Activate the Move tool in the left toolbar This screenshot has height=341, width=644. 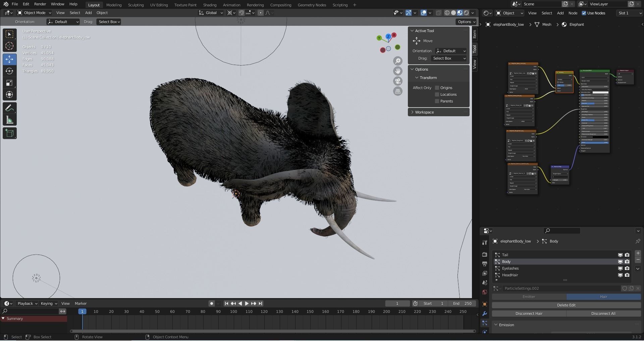tap(9, 59)
